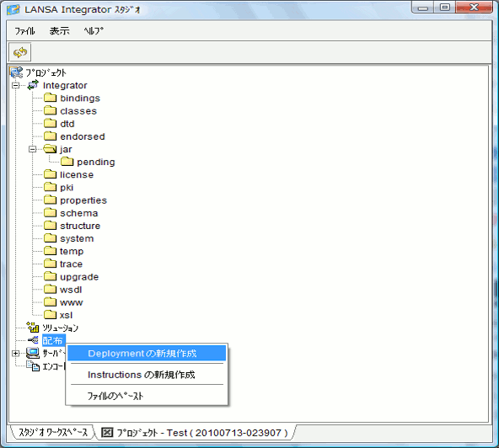Click the xsl folder icon

click(50, 315)
